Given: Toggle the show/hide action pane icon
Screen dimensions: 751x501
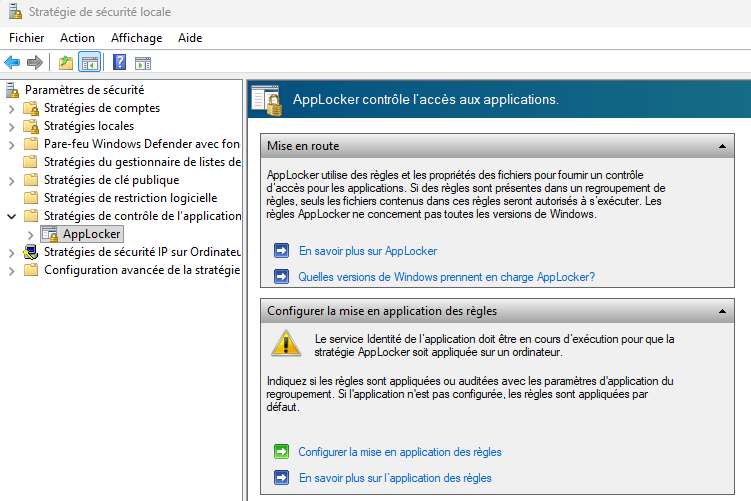Looking at the screenshot, I should (143, 63).
